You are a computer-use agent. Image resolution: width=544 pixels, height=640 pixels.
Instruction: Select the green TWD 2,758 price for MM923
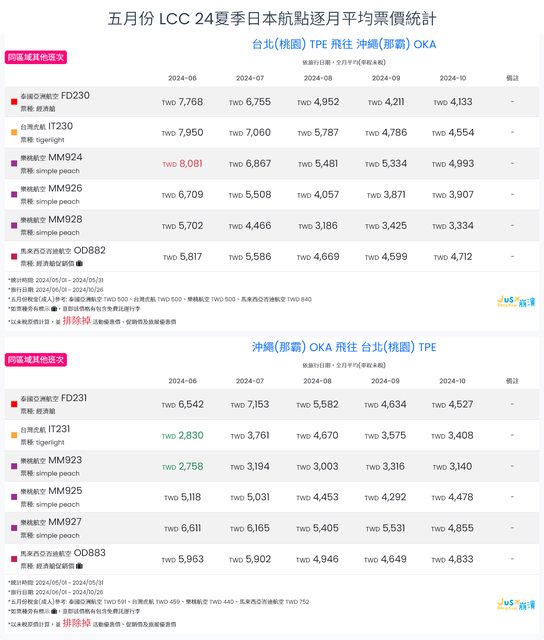tap(182, 467)
